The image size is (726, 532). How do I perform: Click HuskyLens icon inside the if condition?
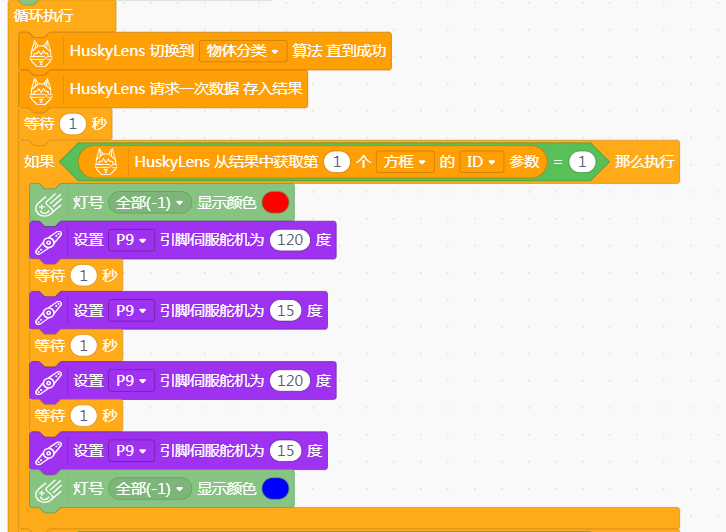tap(106, 162)
